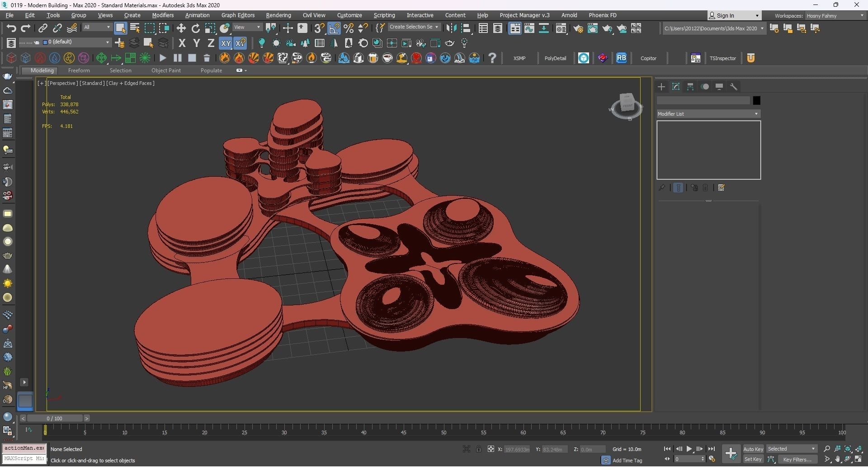Click the Mirror tool icon
Screen dimensions: 868x470
pyautogui.click(x=451, y=28)
